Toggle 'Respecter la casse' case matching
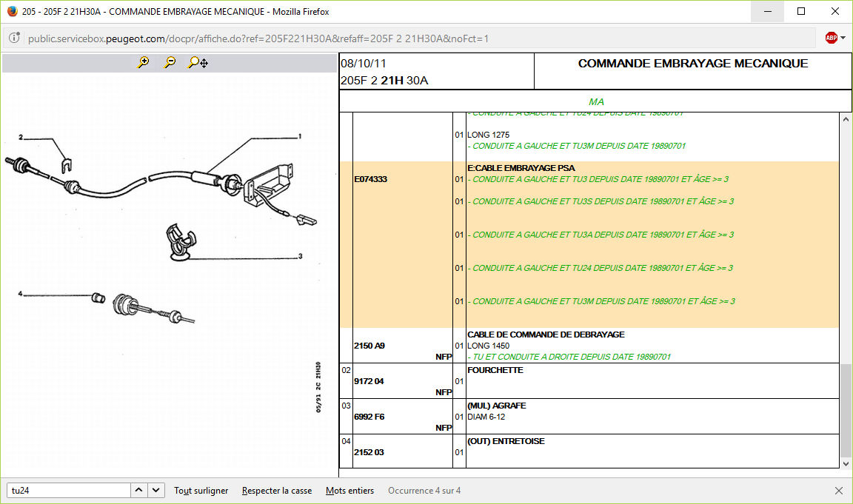Screen dimensions: 853x504 [277, 491]
